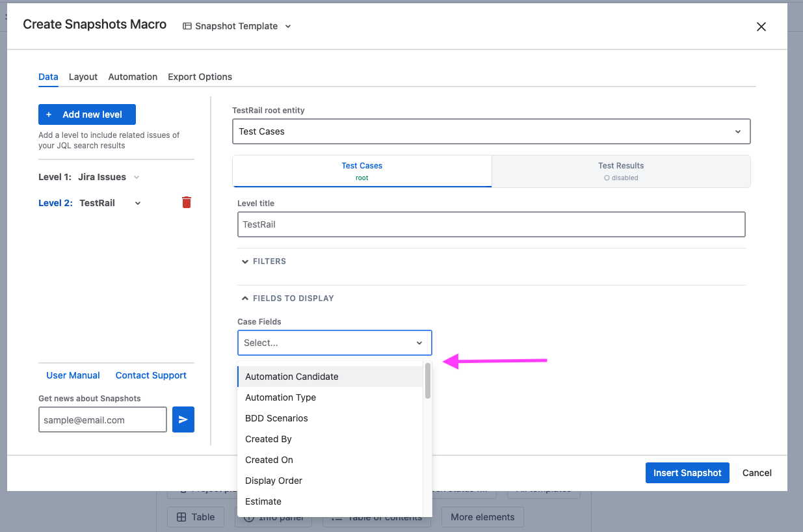Expand Level 1 Jira Issues chevron
This screenshot has height=532, width=803.
[137, 177]
